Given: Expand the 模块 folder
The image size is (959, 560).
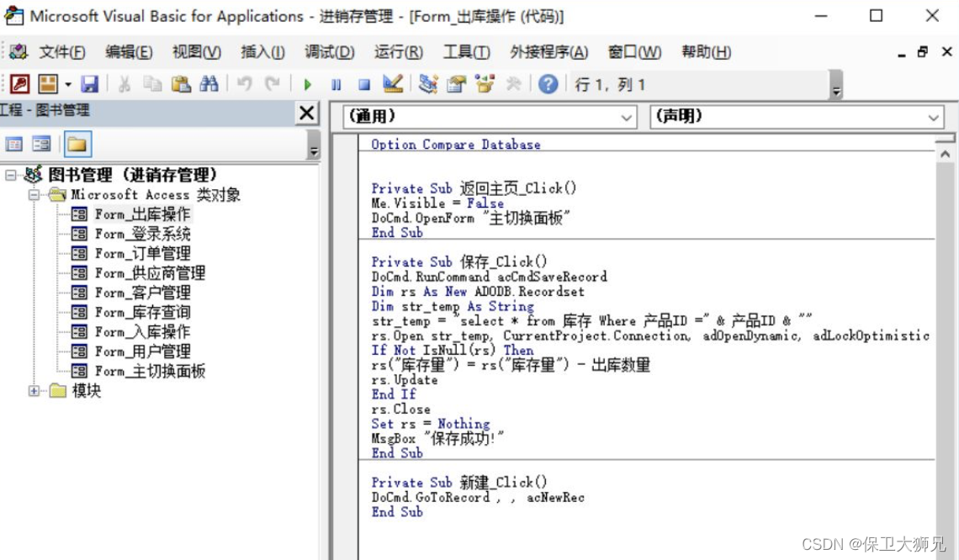Looking at the screenshot, I should coord(34,391).
